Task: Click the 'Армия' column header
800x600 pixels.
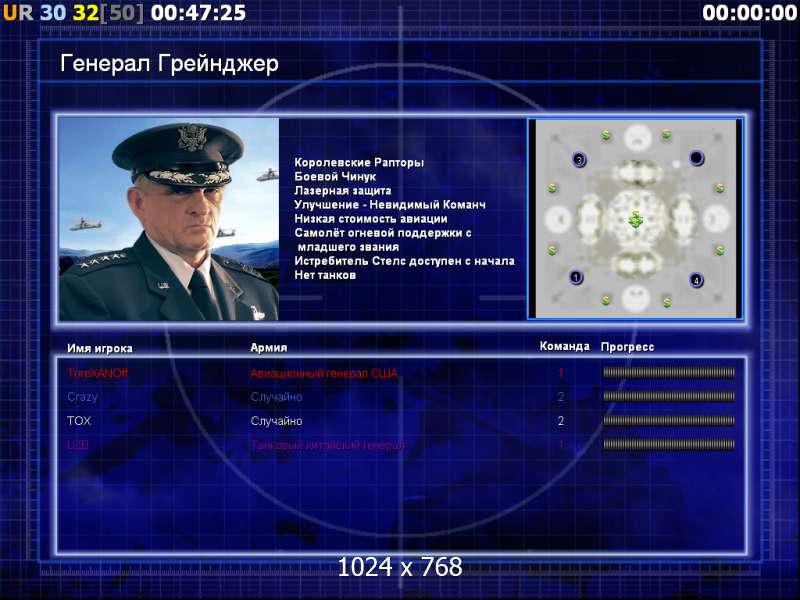Action: pos(269,348)
